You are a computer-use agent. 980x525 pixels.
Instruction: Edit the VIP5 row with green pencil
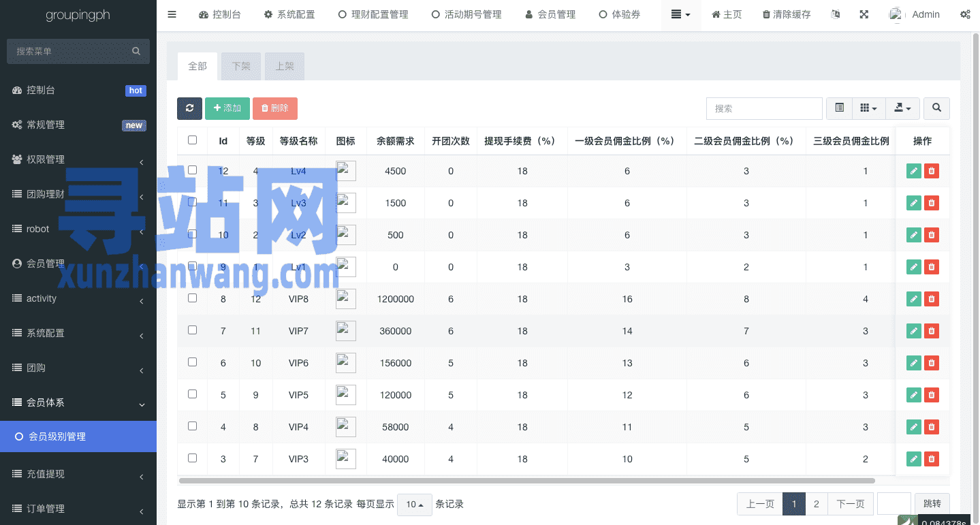(x=914, y=395)
